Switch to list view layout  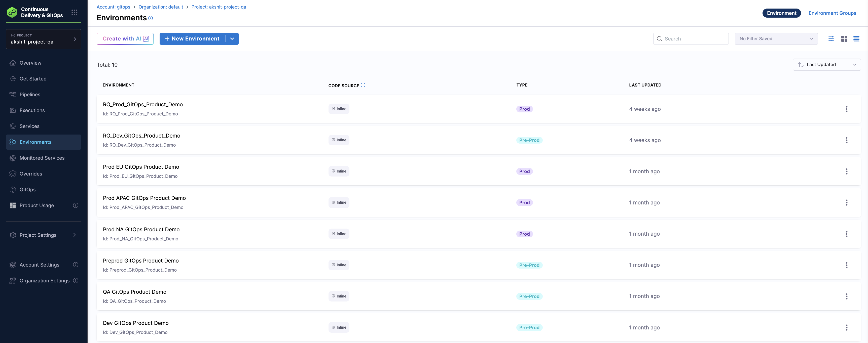[856, 39]
